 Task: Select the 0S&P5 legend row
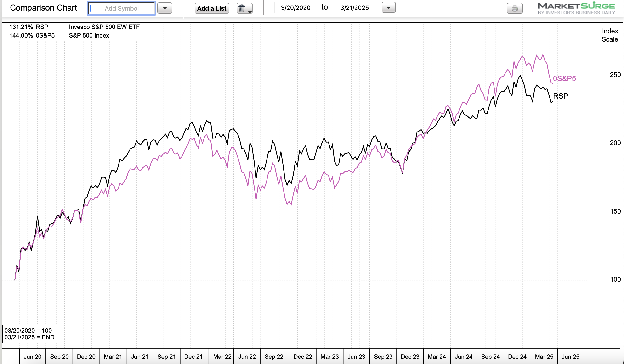coord(80,35)
